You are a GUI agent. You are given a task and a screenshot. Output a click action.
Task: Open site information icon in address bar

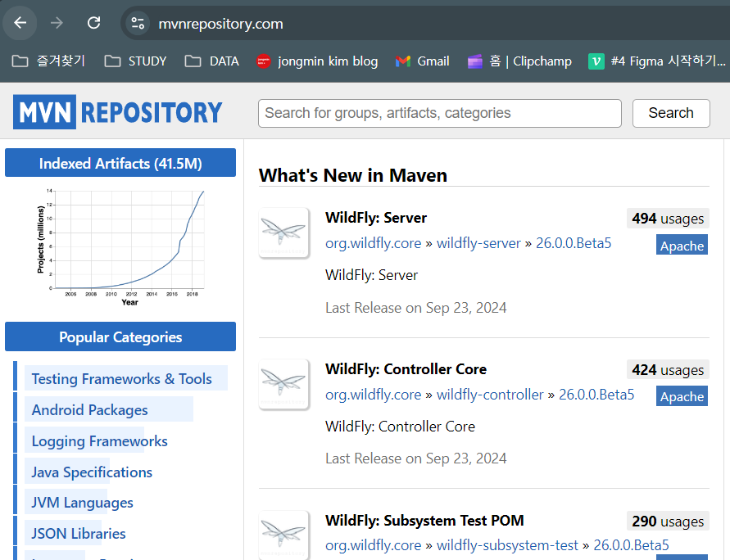tap(138, 23)
